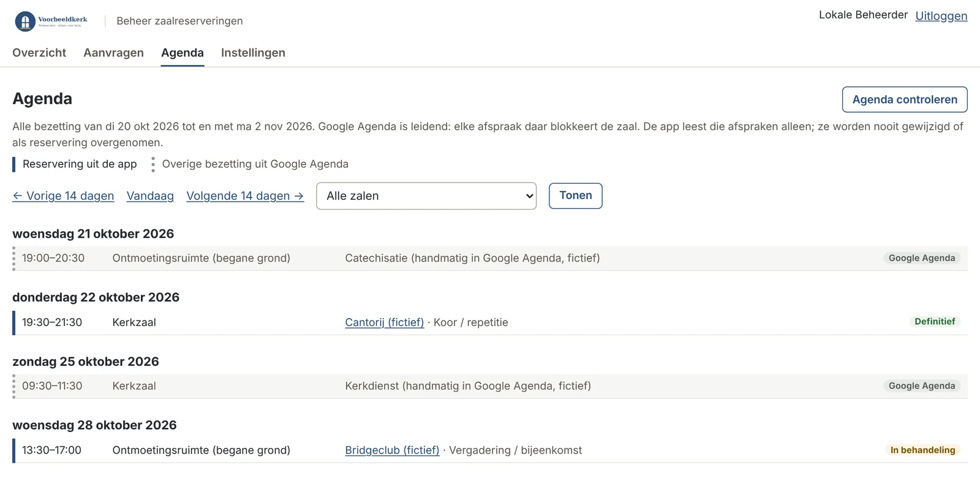This screenshot has height=486, width=980.
Task: Switch to the Aanvragen tab
Action: click(113, 53)
